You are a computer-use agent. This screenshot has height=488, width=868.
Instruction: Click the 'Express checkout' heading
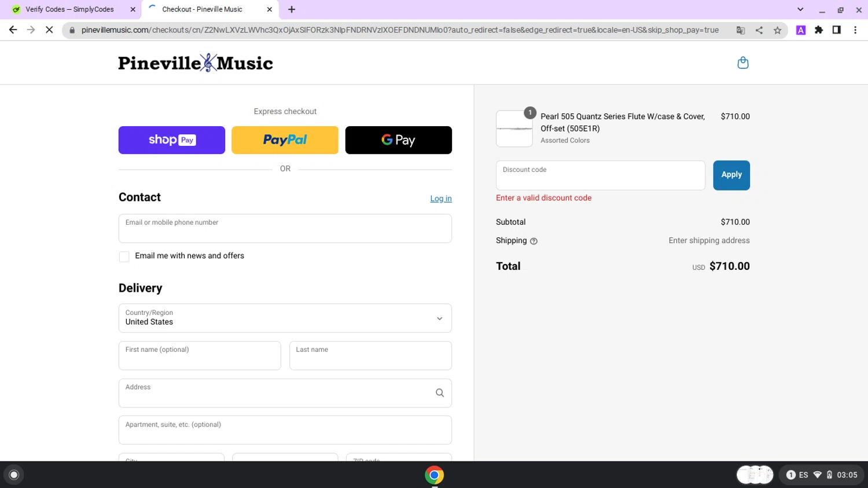tap(285, 112)
